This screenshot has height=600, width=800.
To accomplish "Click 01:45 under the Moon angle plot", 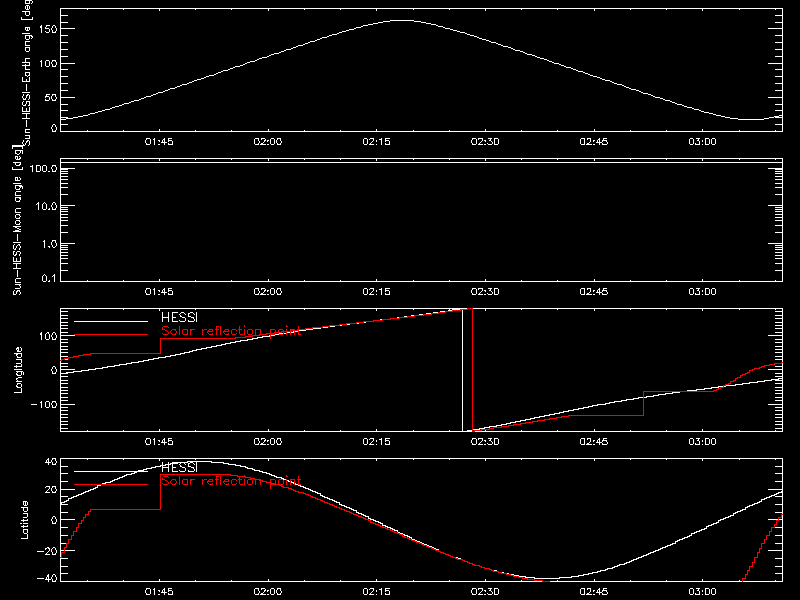I will [159, 291].
